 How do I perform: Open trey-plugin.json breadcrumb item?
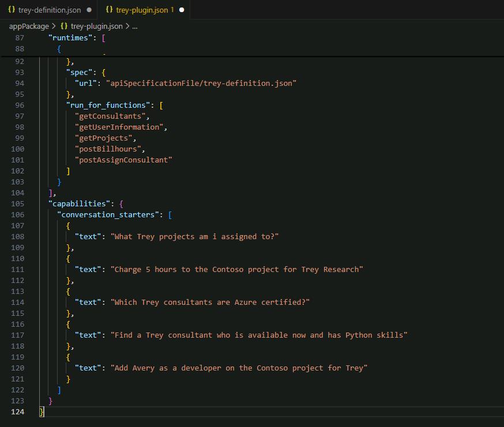(96, 27)
